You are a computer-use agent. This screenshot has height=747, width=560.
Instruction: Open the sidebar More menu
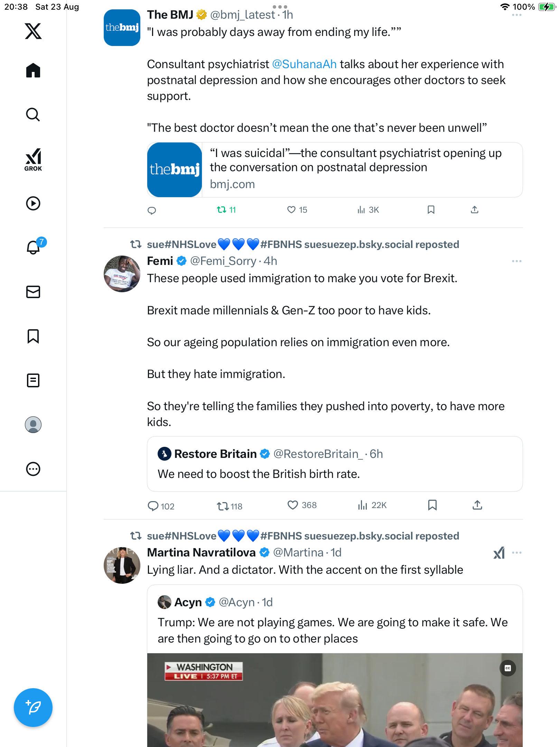[33, 469]
